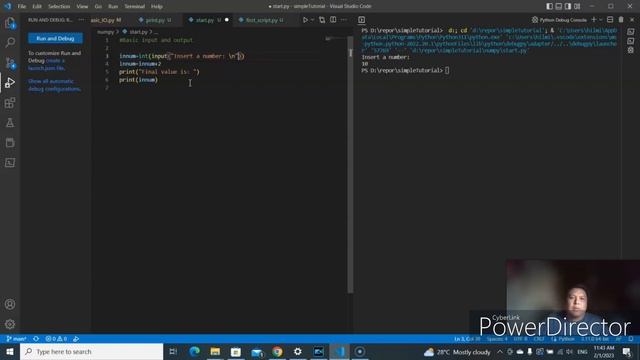Screen dimensions: 640x360
Task: Open Google Chrome from taskbar
Action: click(277, 351)
